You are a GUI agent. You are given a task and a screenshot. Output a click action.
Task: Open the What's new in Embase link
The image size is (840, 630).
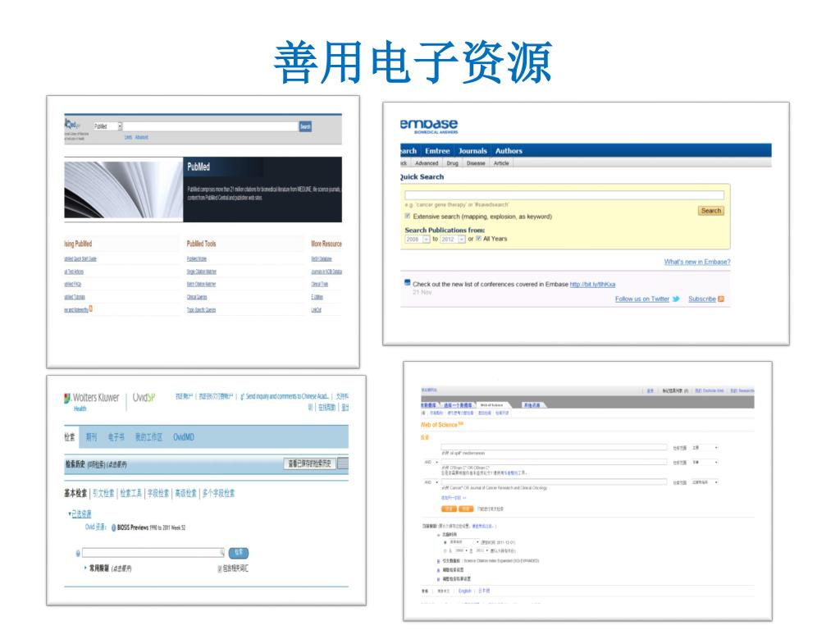pyautogui.click(x=697, y=262)
